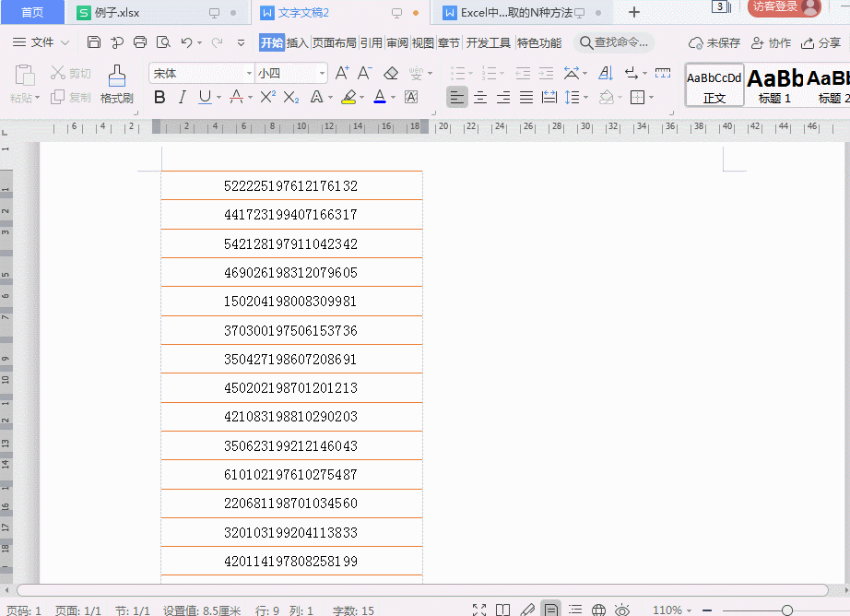Open the font size dropdown
This screenshot has width=850, height=616.
coord(322,73)
